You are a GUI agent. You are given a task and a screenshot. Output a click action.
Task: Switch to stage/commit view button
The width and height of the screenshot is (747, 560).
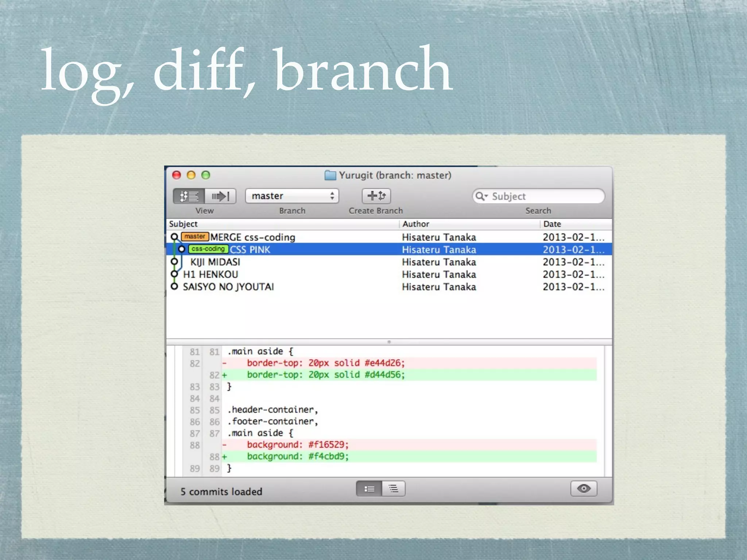pos(220,196)
